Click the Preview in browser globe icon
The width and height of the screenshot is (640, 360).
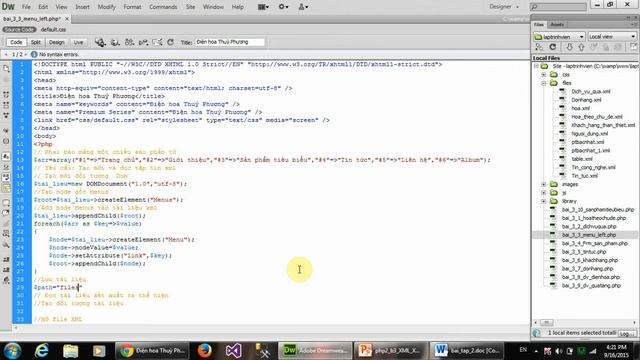click(100, 42)
